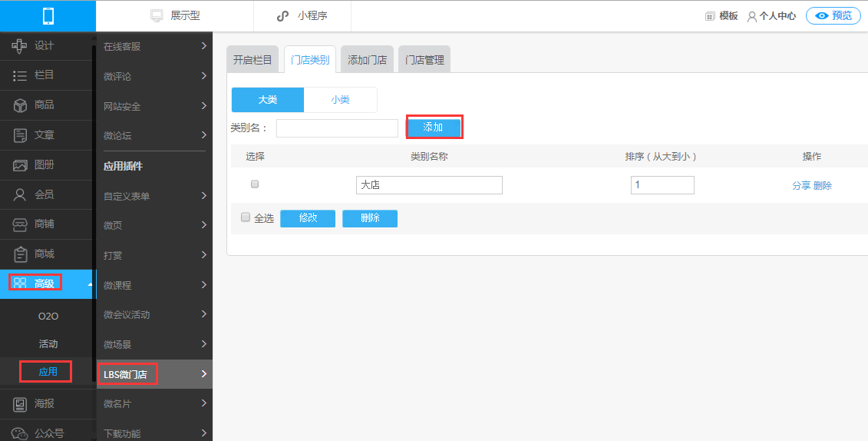Click the mobile phone icon at top-left
The image size is (868, 441).
coord(48,15)
